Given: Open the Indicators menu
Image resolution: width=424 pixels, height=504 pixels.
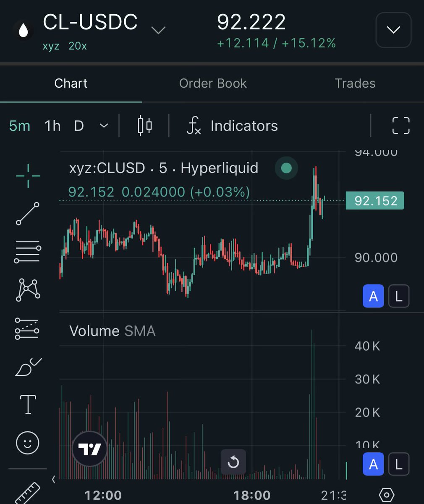Looking at the screenshot, I should (232, 126).
